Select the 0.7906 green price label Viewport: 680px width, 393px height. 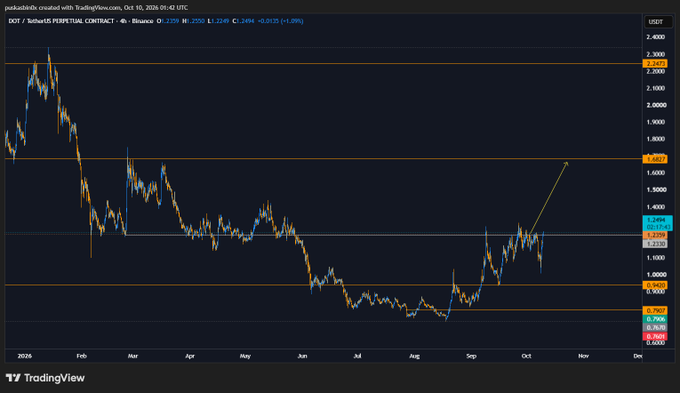[655, 319]
